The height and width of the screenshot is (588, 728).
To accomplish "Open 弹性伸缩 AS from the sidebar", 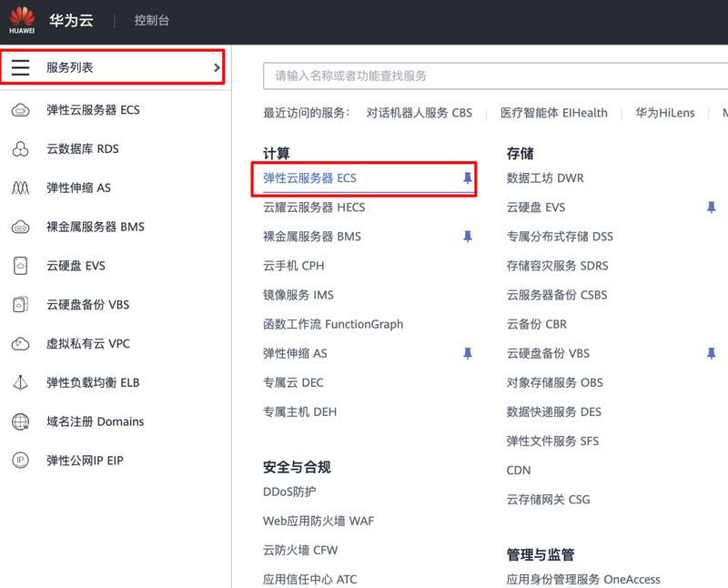I will coord(78,188).
